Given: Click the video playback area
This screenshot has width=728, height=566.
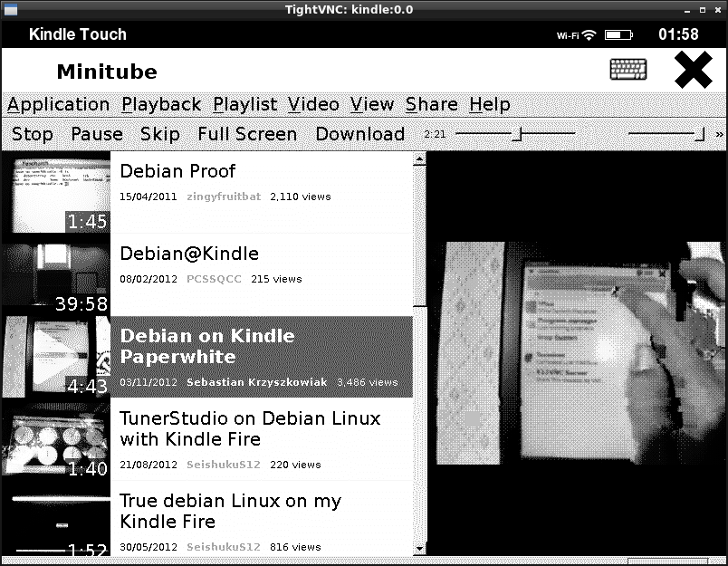Looking at the screenshot, I should 576,353.
